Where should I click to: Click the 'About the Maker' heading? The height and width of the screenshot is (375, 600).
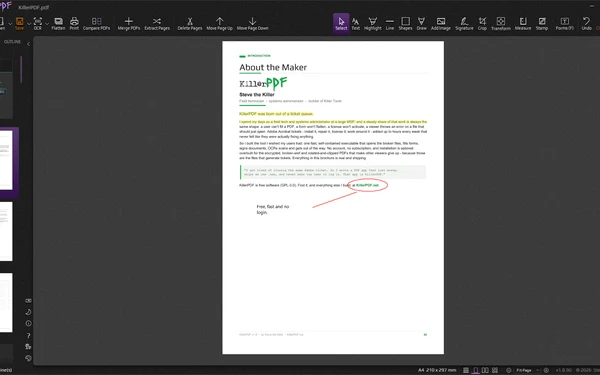pyautogui.click(x=273, y=67)
